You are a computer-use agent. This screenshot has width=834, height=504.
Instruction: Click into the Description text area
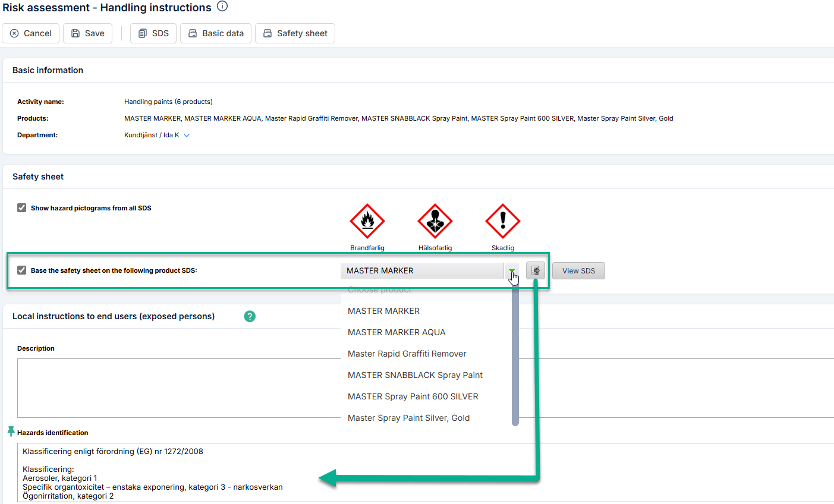426,388
